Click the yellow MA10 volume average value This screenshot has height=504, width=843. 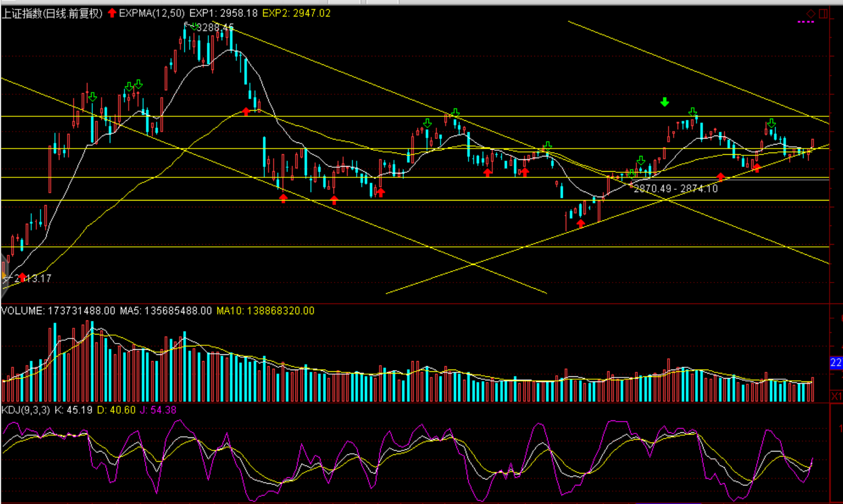265,311
